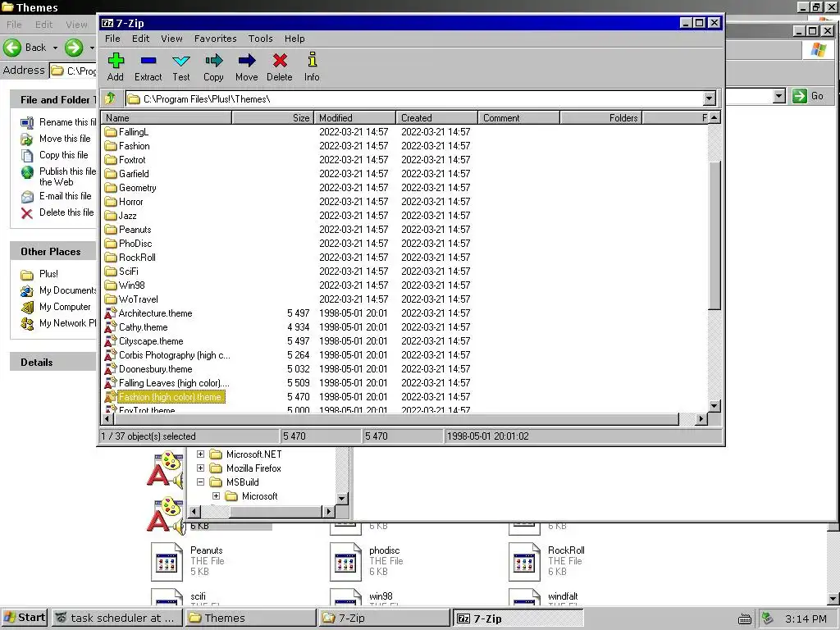Open the Favorites menu in 7-Zip

[216, 39]
